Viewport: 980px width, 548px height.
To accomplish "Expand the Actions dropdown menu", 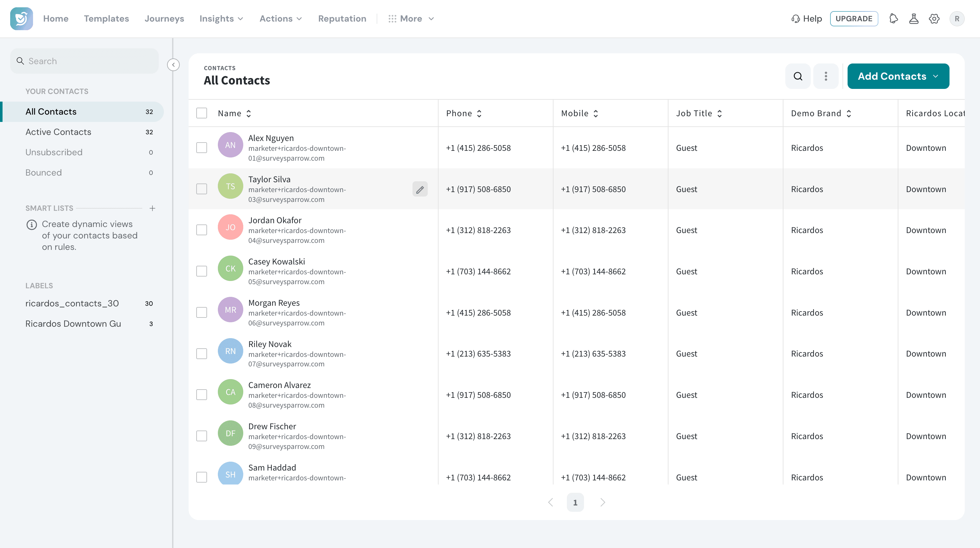I will [281, 19].
